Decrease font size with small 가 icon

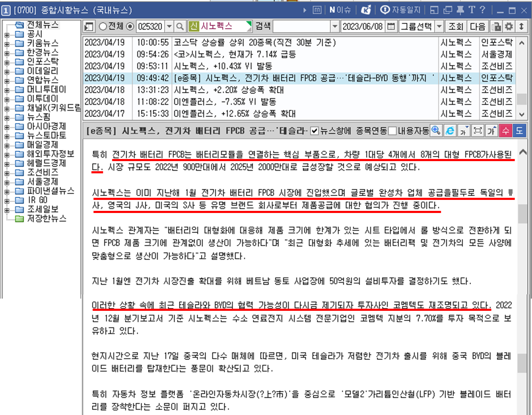point(464,131)
